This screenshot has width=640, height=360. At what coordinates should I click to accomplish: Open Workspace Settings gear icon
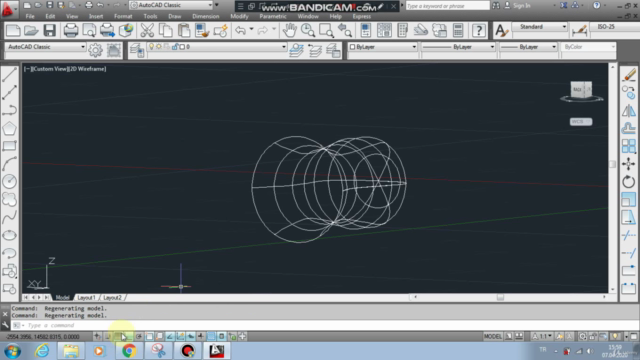coord(96,50)
